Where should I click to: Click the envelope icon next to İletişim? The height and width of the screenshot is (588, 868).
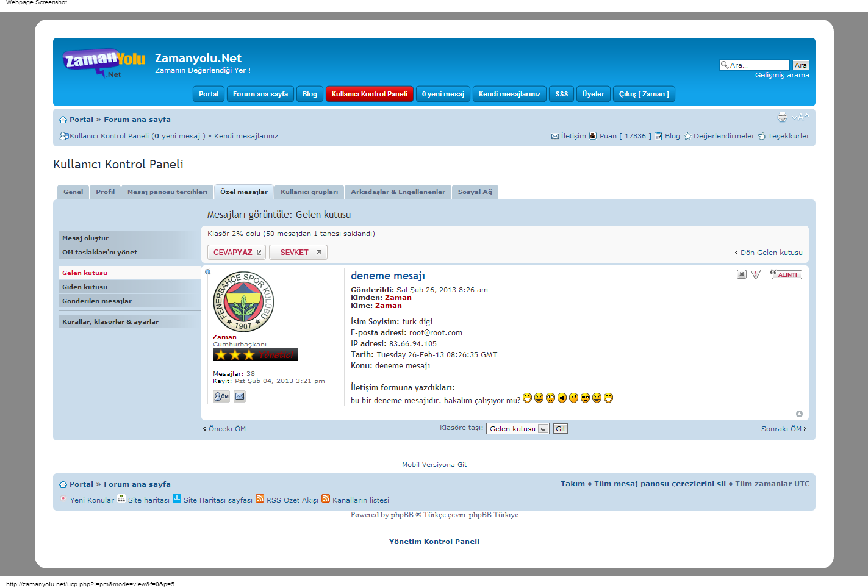tap(555, 136)
